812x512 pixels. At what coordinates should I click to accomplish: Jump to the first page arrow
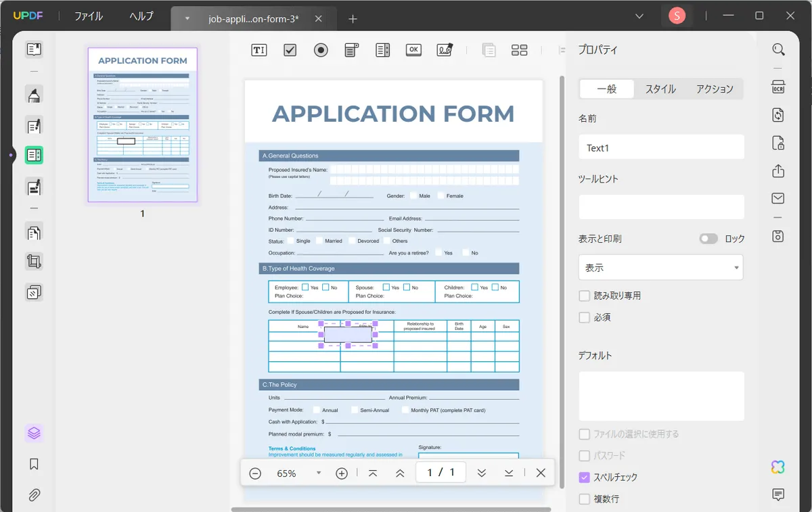[373, 473]
